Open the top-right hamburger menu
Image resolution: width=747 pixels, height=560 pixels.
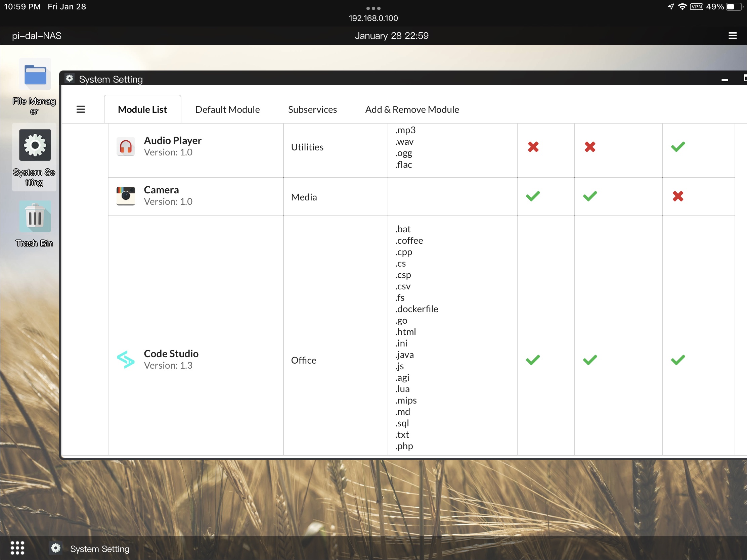[733, 36]
